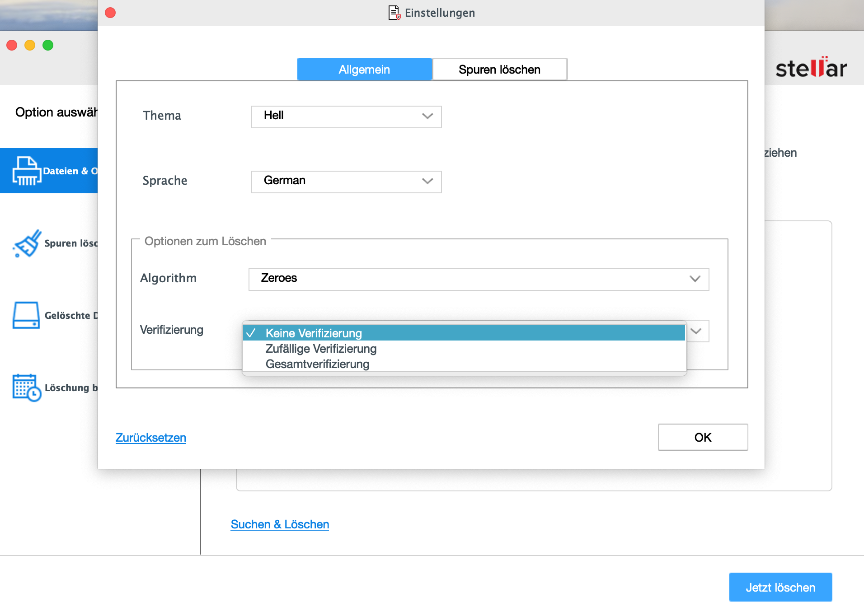864x616 pixels.
Task: Click the Thema label
Action: click(x=162, y=116)
